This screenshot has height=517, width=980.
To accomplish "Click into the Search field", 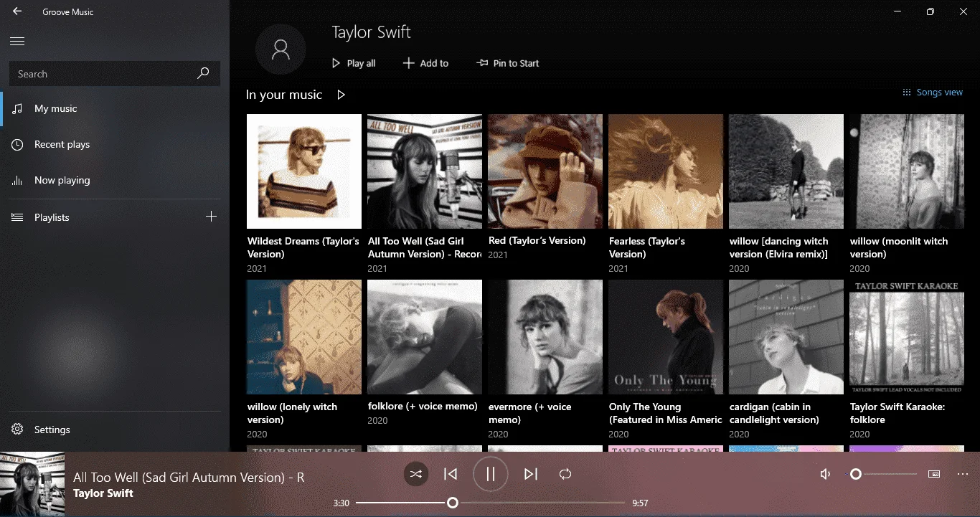I will point(115,74).
